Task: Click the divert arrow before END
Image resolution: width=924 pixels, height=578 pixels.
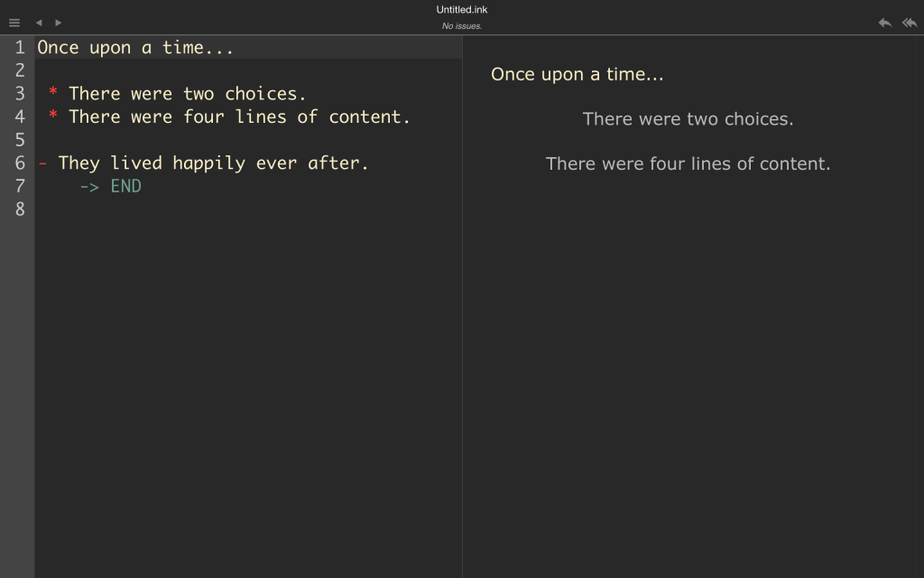Action: 88,186
